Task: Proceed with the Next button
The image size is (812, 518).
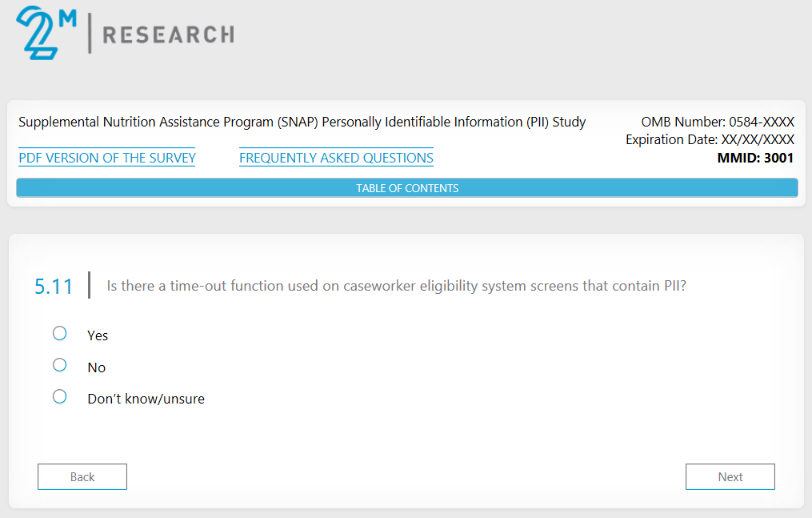Action: tap(730, 476)
